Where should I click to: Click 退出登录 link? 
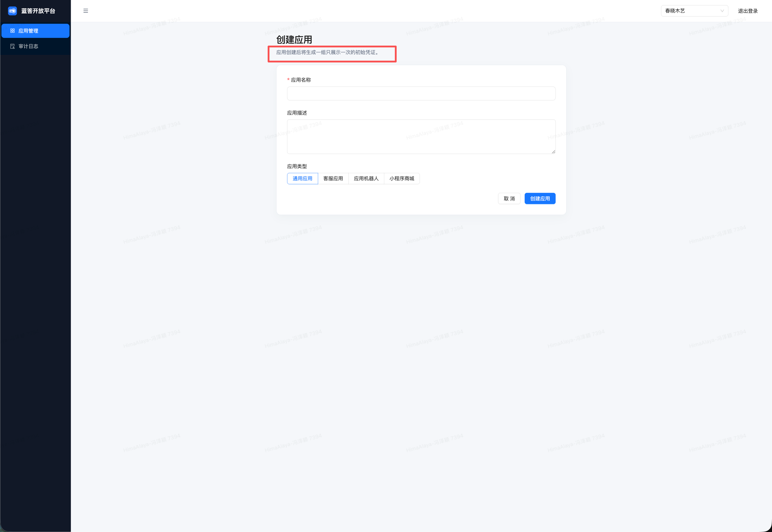[x=748, y=11]
